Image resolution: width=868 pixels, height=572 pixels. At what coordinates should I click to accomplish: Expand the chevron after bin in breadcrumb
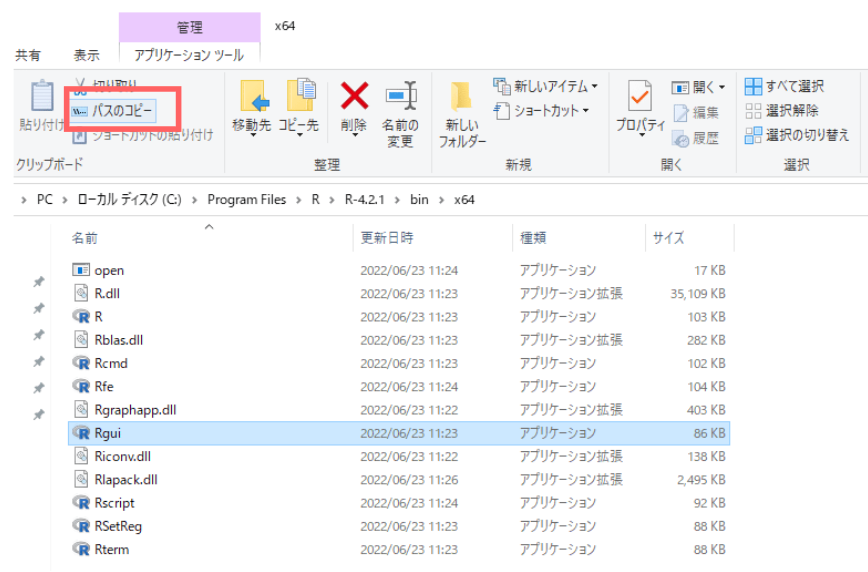click(442, 200)
